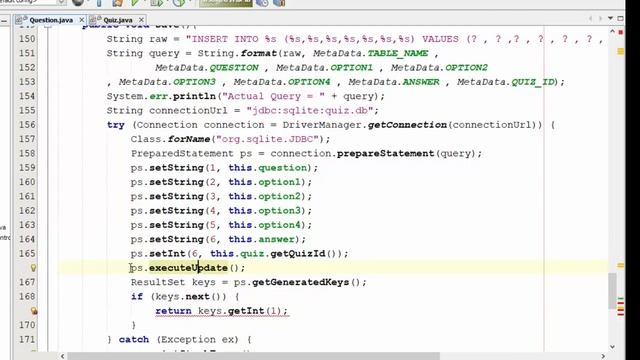
Task: Click the vertical scrollbar down arrow
Action: coord(612,347)
